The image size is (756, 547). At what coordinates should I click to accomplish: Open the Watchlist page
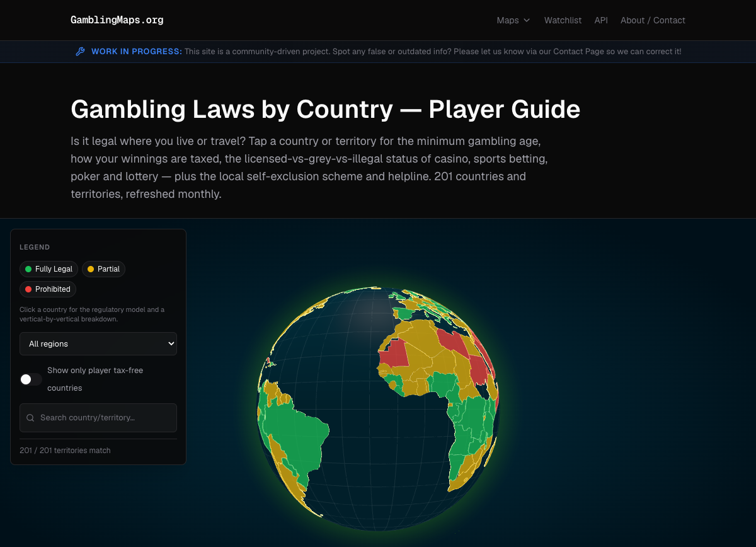563,20
